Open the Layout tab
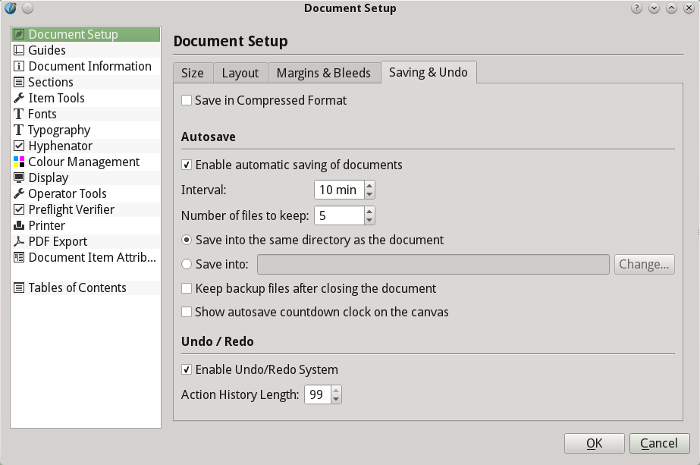The image size is (700, 465). point(240,73)
